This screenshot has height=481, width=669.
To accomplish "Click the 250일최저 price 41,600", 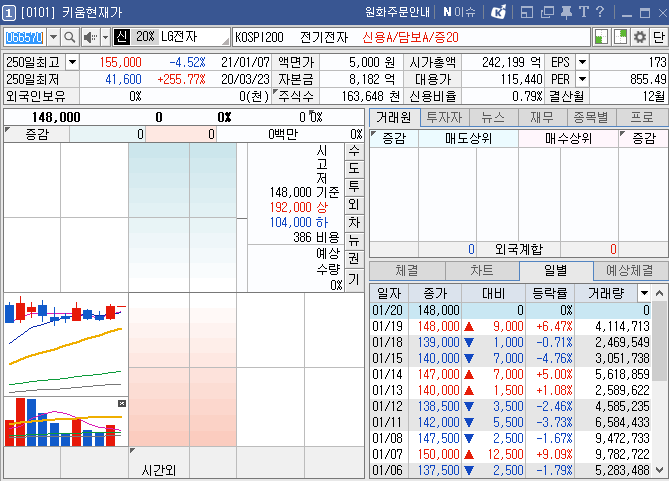I will (x=123, y=79).
